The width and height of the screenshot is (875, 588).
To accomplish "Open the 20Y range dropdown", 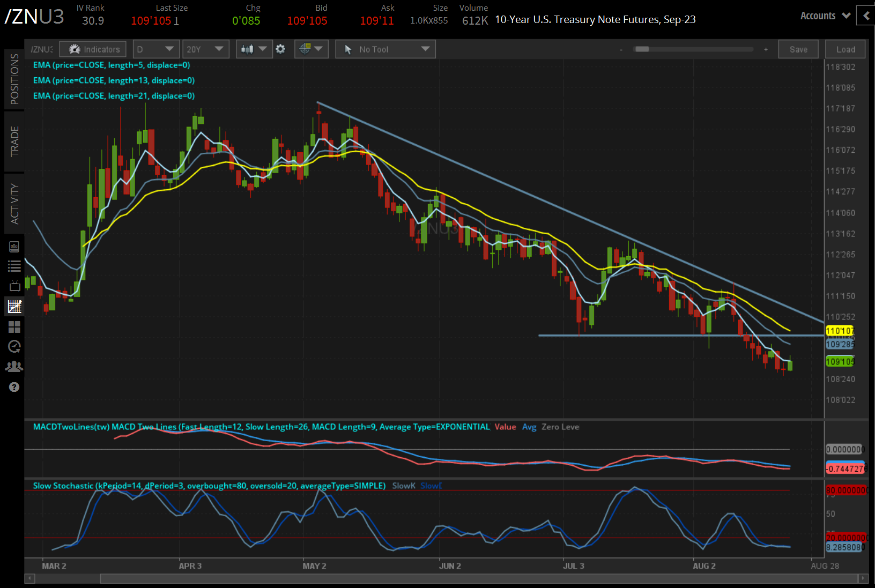I will 205,49.
